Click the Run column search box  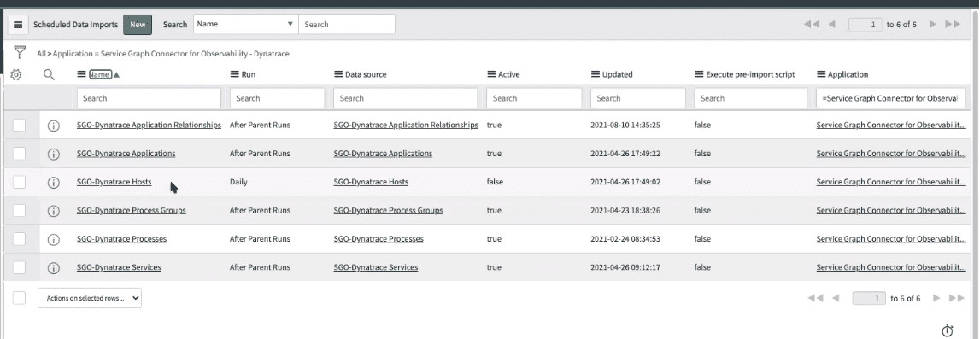[278, 98]
